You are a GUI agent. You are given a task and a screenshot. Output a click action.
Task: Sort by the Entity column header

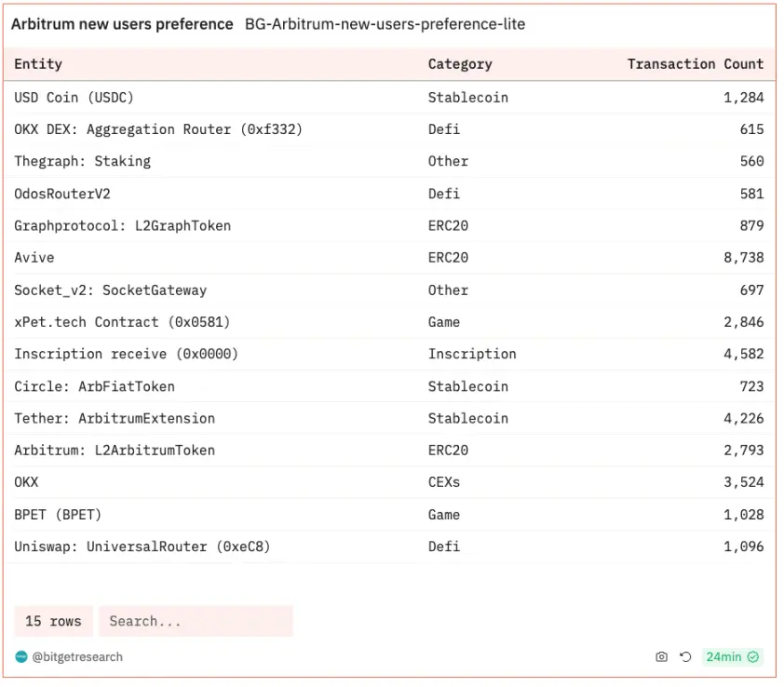38,63
